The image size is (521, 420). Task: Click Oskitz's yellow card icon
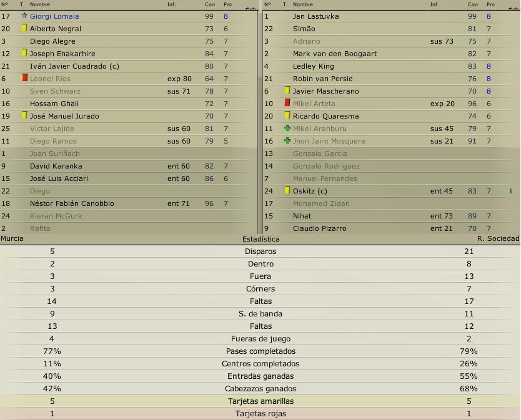[287, 190]
